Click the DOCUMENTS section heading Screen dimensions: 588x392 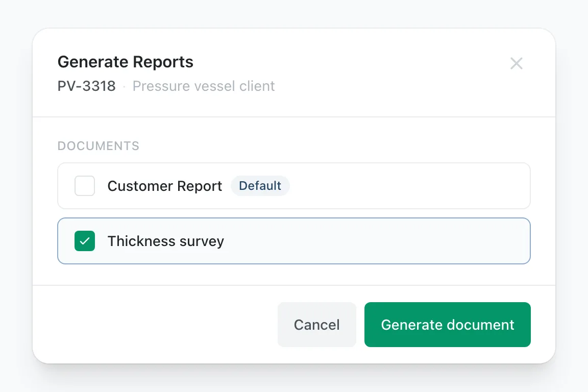click(x=98, y=146)
